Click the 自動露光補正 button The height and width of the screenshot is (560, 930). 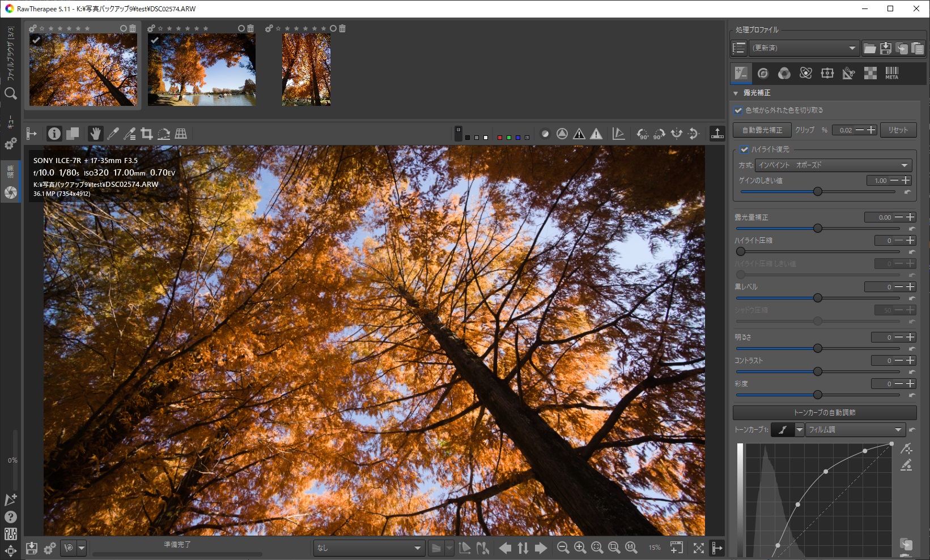coord(762,130)
